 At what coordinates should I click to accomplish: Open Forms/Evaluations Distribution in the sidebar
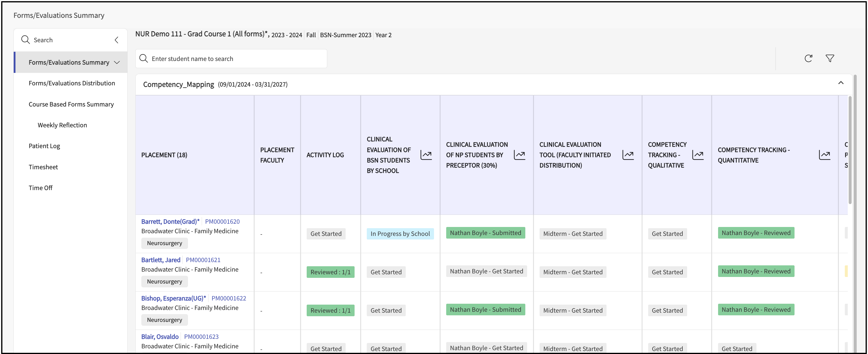[x=71, y=83]
